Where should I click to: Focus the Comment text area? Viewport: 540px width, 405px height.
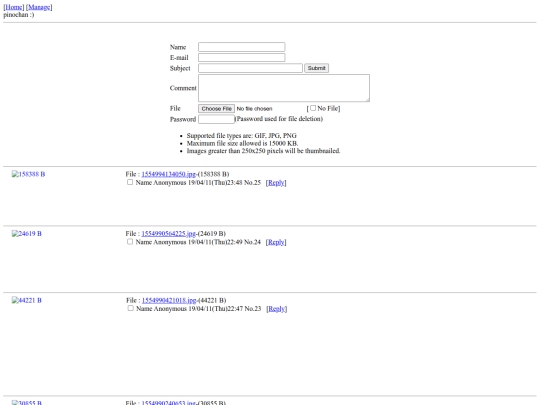pos(284,88)
